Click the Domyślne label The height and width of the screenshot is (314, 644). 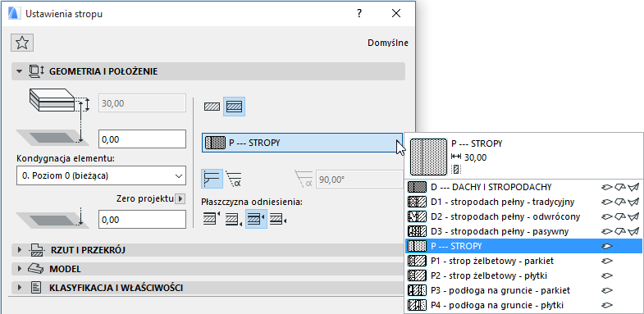[x=388, y=43]
